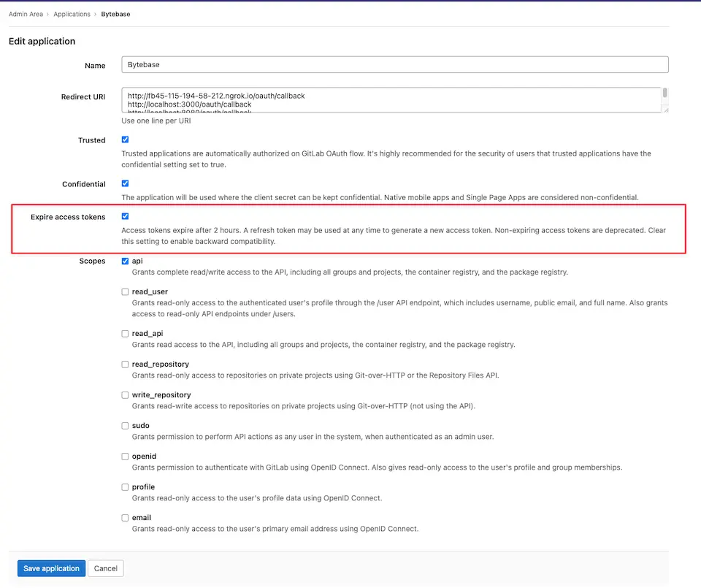Click the 'Use one line per URI' hint

pos(156,121)
